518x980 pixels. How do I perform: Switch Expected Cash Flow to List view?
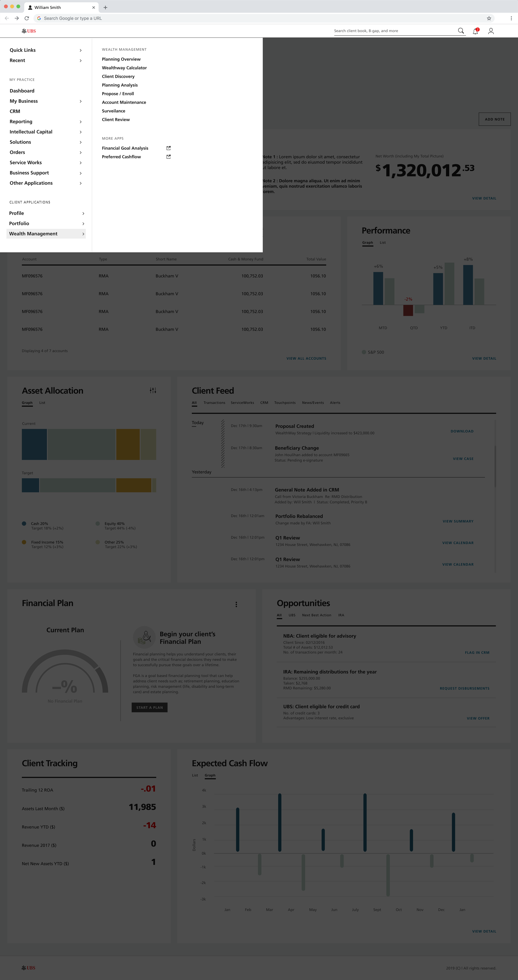[x=195, y=775]
